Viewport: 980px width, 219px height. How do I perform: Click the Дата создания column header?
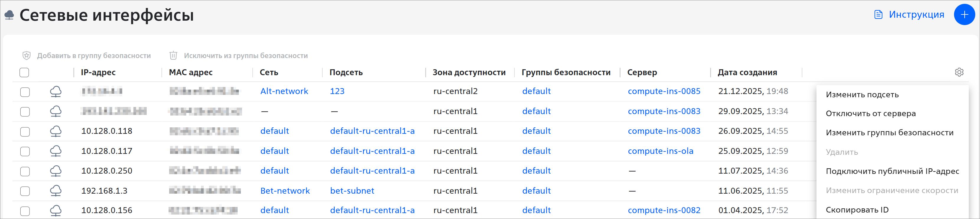point(747,73)
